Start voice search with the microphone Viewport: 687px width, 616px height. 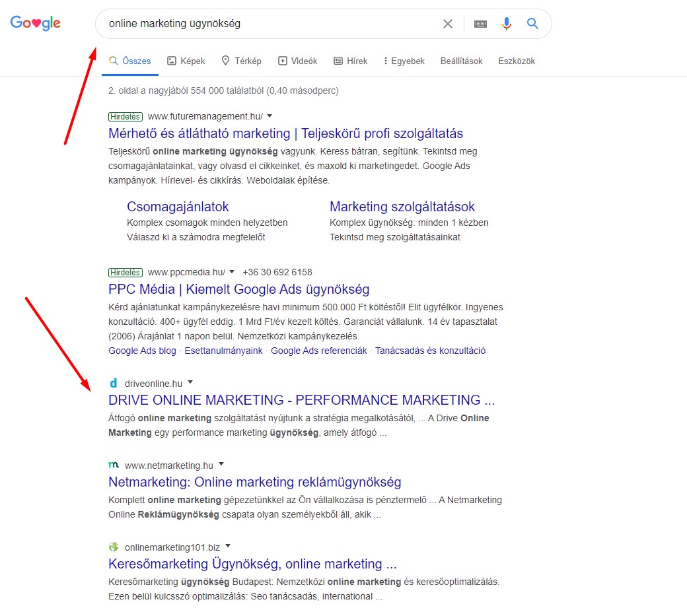point(507,24)
